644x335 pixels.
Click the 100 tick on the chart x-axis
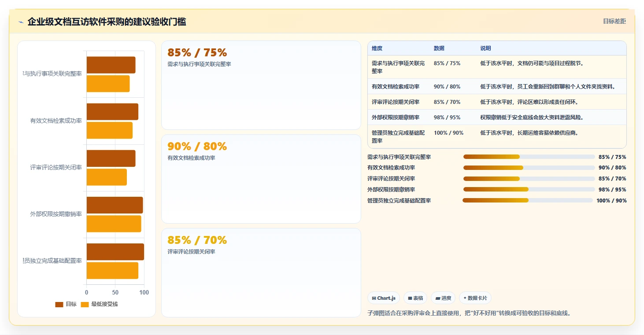[144, 292]
